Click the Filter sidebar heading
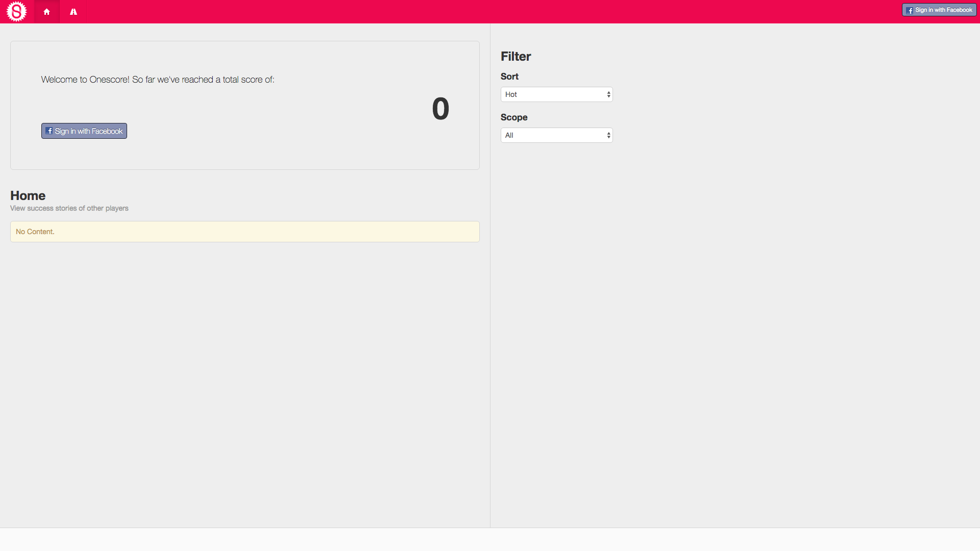Image resolution: width=980 pixels, height=551 pixels. pyautogui.click(x=516, y=56)
